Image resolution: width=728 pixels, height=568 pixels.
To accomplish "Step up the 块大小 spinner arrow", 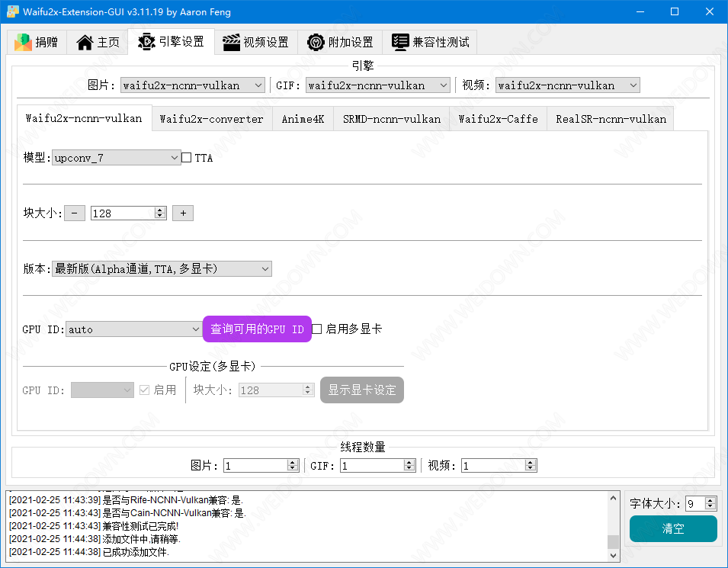I will (160, 210).
